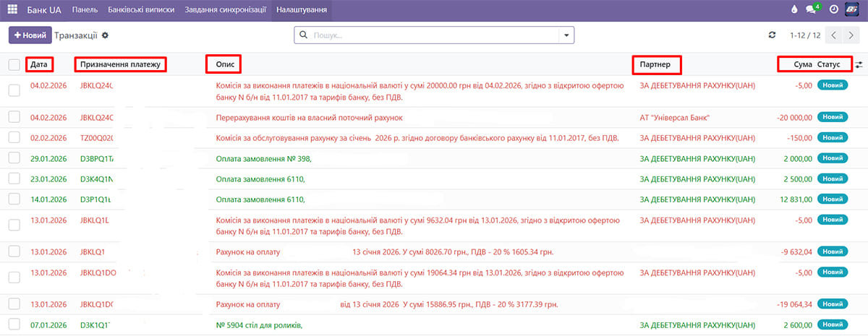The image size is (868, 336).
Task: Click the Новий button
Action: point(30,35)
